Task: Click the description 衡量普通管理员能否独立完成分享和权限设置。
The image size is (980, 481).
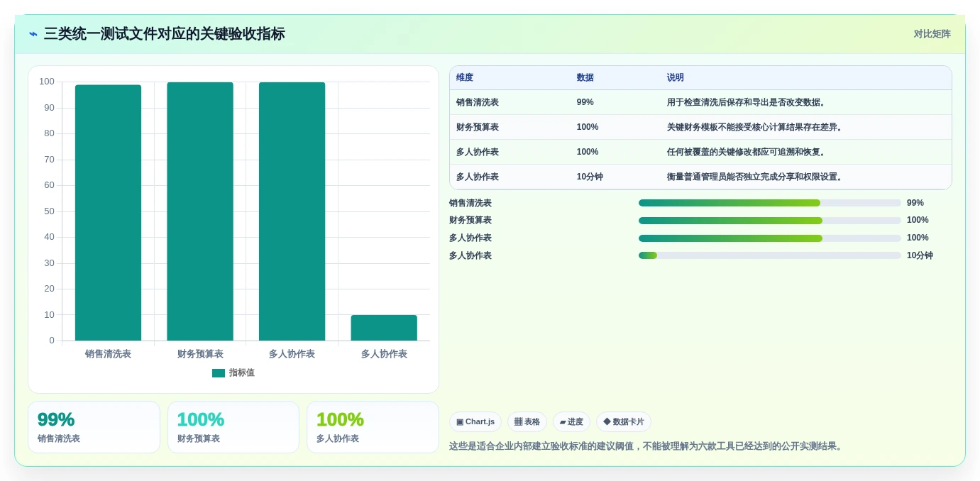Action: (x=755, y=177)
